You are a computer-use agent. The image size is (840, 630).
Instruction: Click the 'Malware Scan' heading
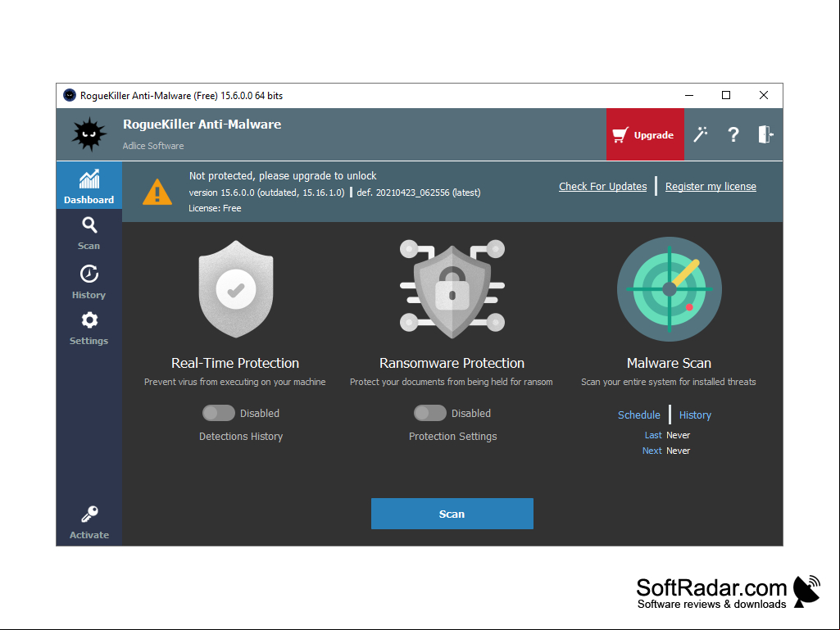pyautogui.click(x=669, y=363)
